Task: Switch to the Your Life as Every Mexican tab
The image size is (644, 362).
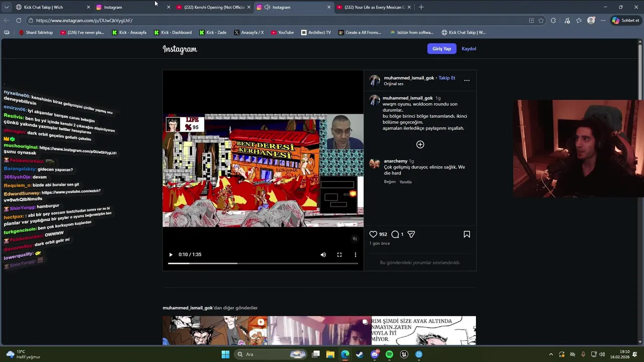Action: [374, 7]
